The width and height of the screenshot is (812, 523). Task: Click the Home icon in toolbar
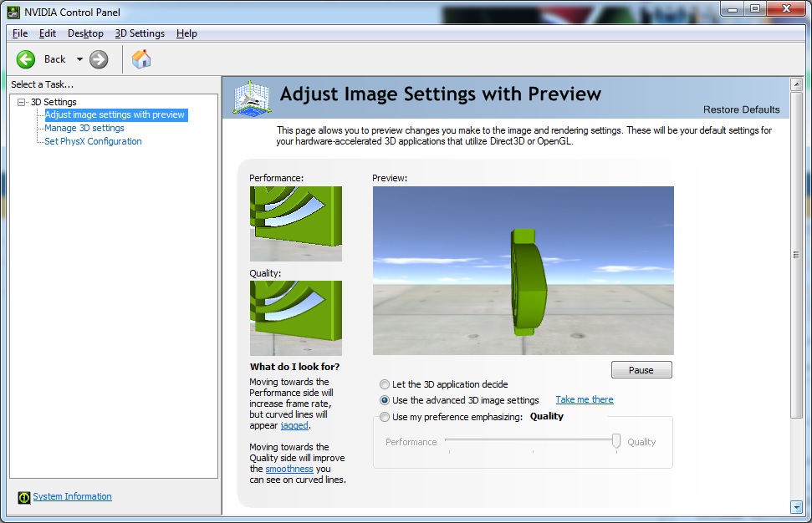[x=141, y=58]
